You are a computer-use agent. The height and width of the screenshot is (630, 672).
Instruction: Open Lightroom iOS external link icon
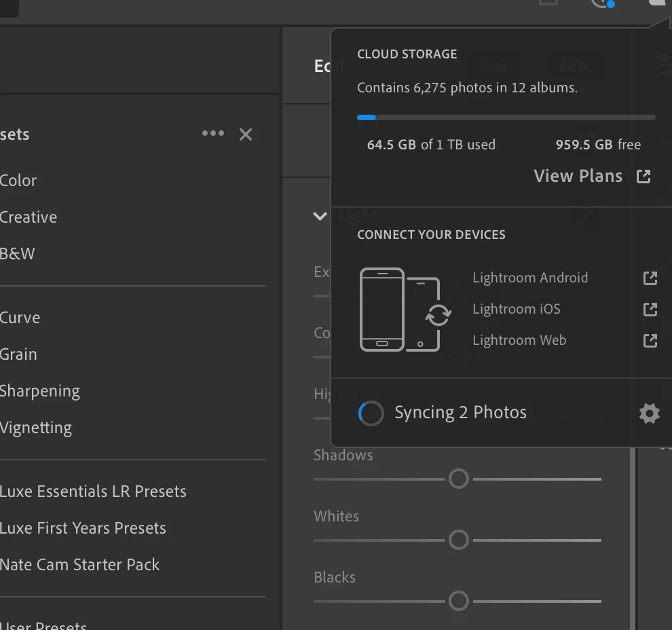(x=650, y=309)
